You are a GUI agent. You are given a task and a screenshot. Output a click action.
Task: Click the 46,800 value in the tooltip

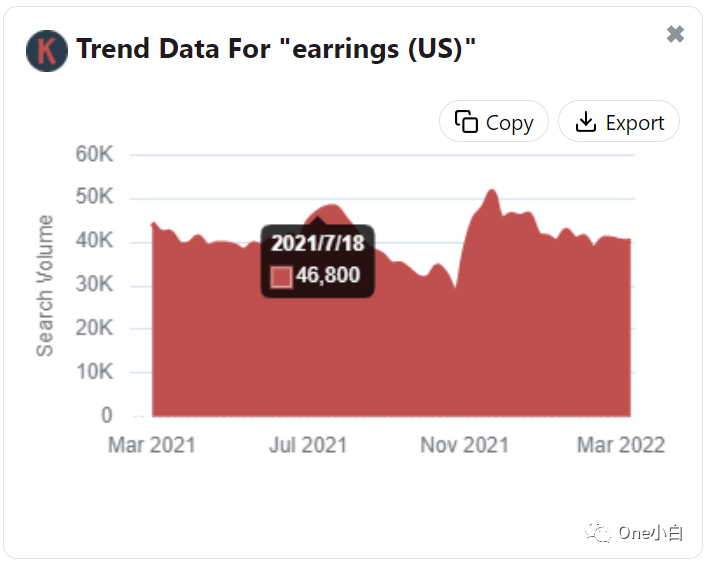[x=328, y=276]
